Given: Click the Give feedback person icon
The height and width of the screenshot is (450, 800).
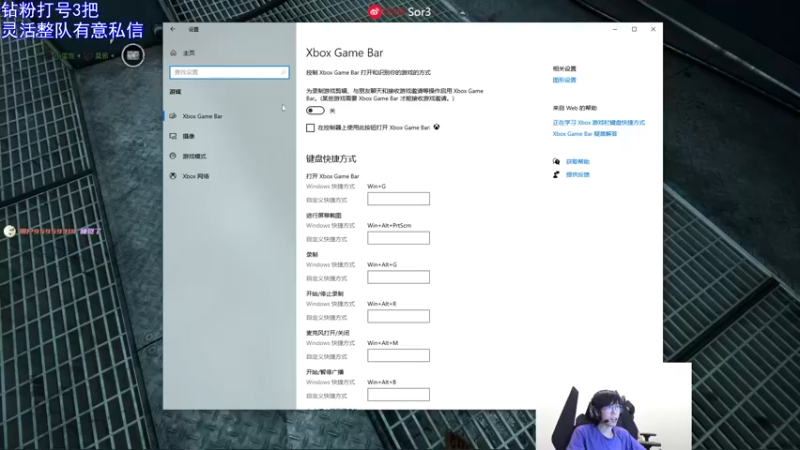Looking at the screenshot, I should pyautogui.click(x=556, y=174).
